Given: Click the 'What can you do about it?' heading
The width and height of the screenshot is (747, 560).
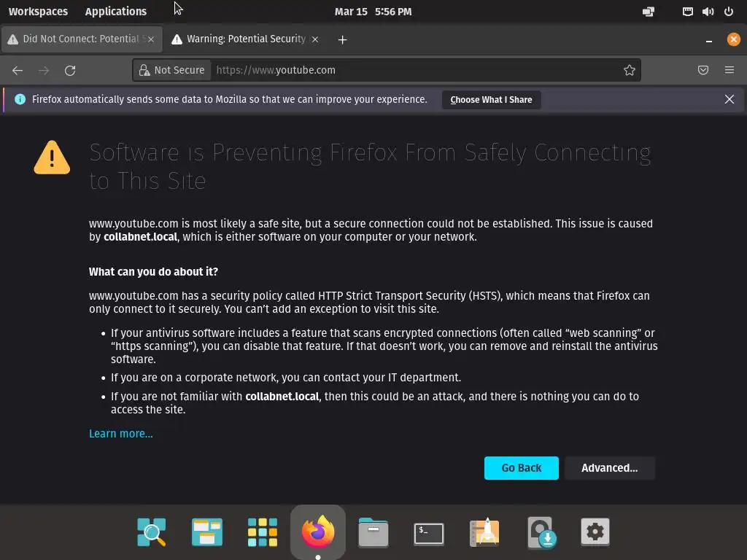Looking at the screenshot, I should pos(153,272).
